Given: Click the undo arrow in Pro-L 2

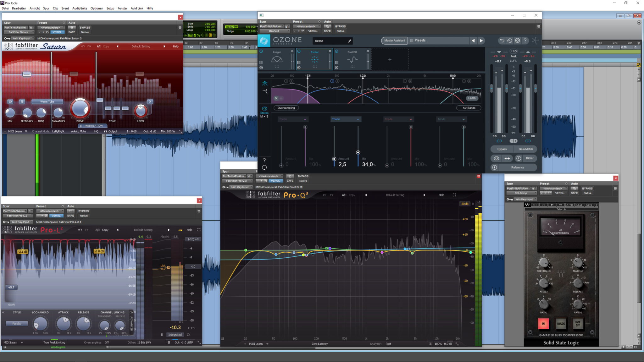Looking at the screenshot, I should coord(80,230).
